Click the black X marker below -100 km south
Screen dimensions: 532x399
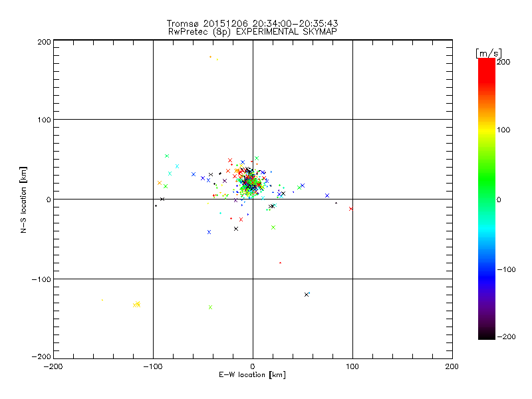[x=307, y=294]
